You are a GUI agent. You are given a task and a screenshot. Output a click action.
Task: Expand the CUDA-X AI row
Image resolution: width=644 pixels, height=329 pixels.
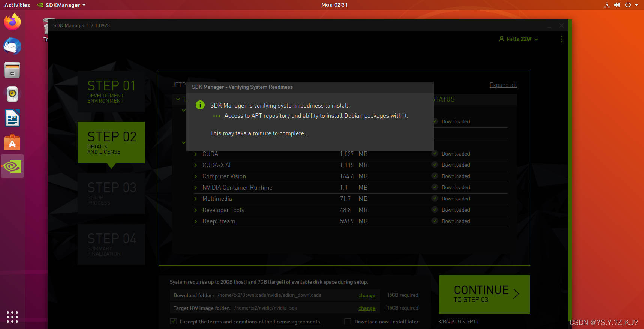pyautogui.click(x=196, y=165)
